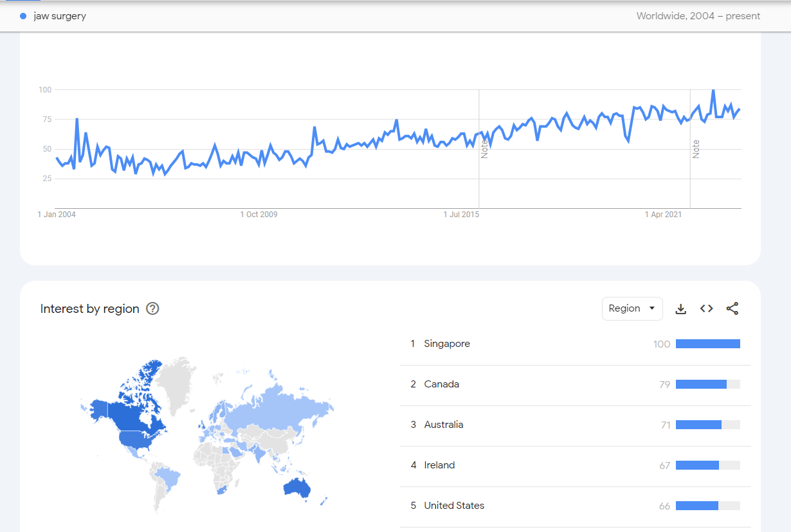Click Canada on the world map
This screenshot has height=532, width=791.
[138, 411]
